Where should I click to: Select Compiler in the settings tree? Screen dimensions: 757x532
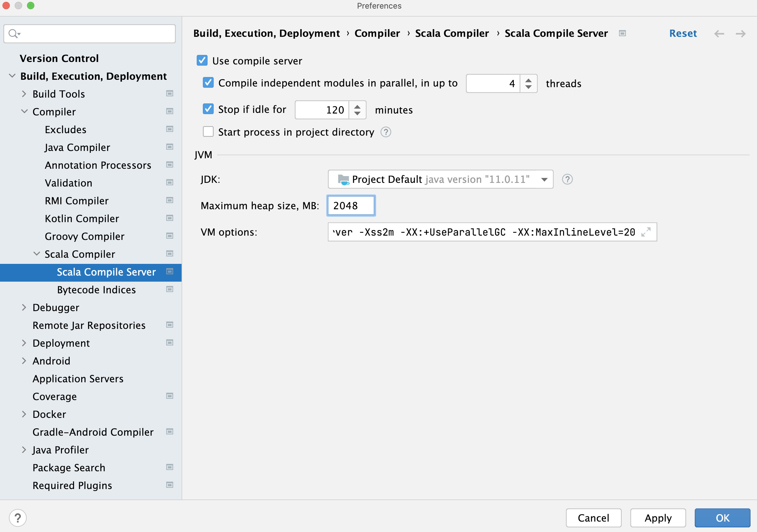tap(54, 112)
